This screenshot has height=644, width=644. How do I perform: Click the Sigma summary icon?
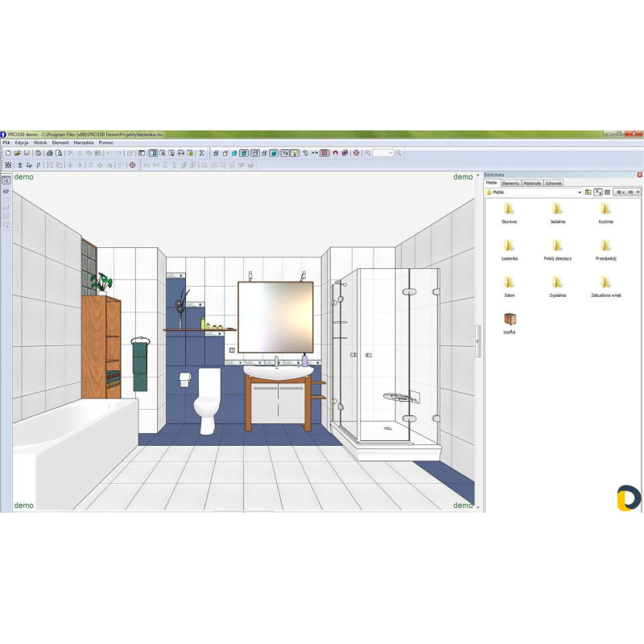[202, 152]
